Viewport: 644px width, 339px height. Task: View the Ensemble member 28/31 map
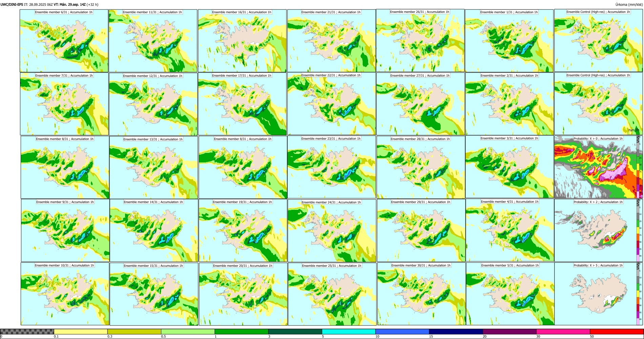tap(421, 167)
